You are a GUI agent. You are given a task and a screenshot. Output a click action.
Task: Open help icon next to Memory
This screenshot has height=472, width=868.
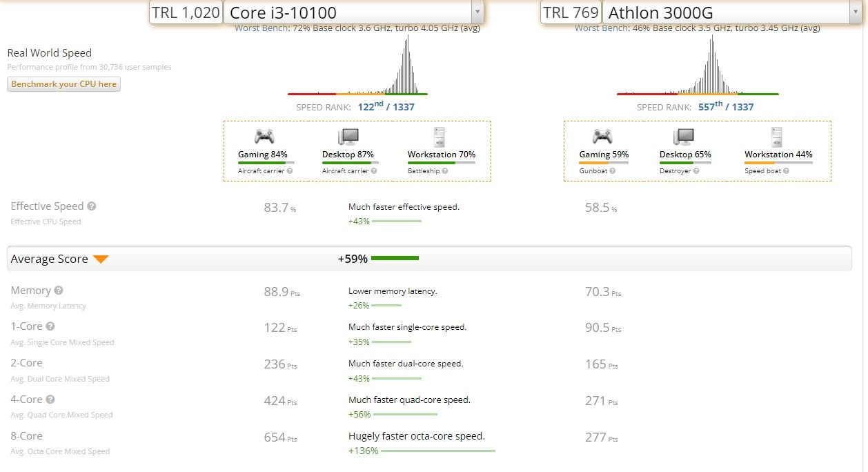[x=59, y=291]
